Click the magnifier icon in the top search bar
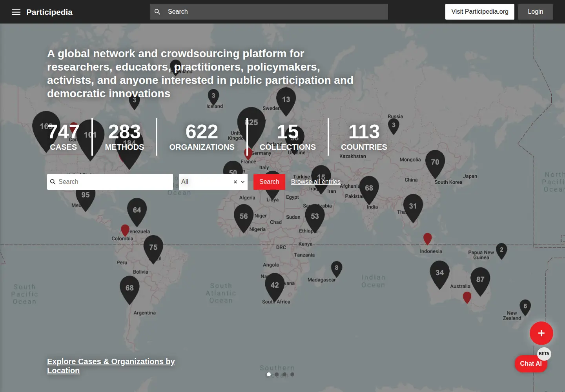 [x=157, y=12]
